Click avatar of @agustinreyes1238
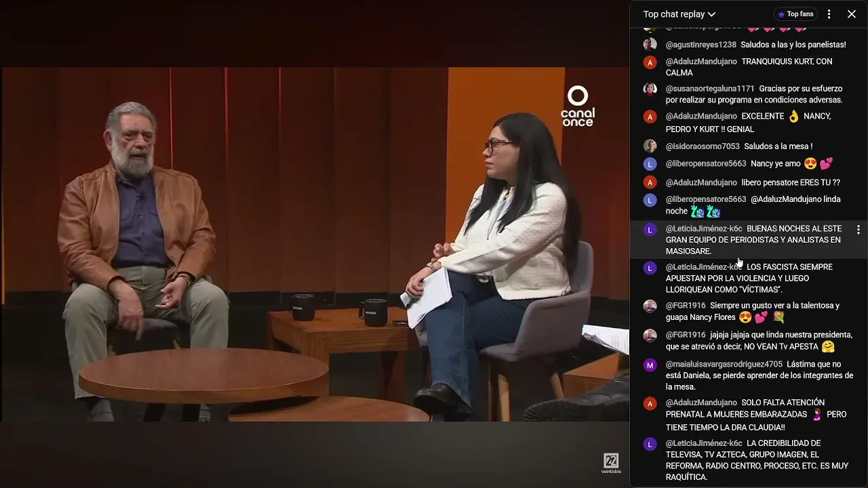Image resolution: width=868 pixels, height=488 pixels. pyautogui.click(x=650, y=45)
